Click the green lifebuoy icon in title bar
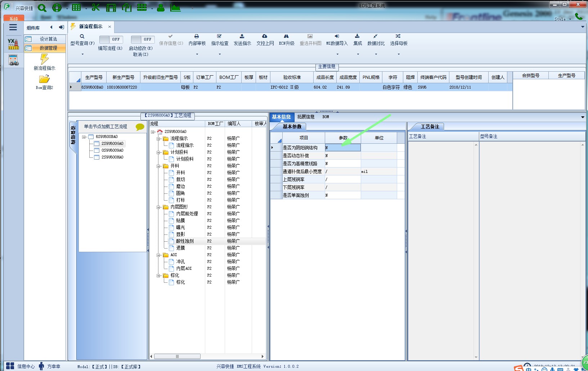588x371 pixels. 57,8
